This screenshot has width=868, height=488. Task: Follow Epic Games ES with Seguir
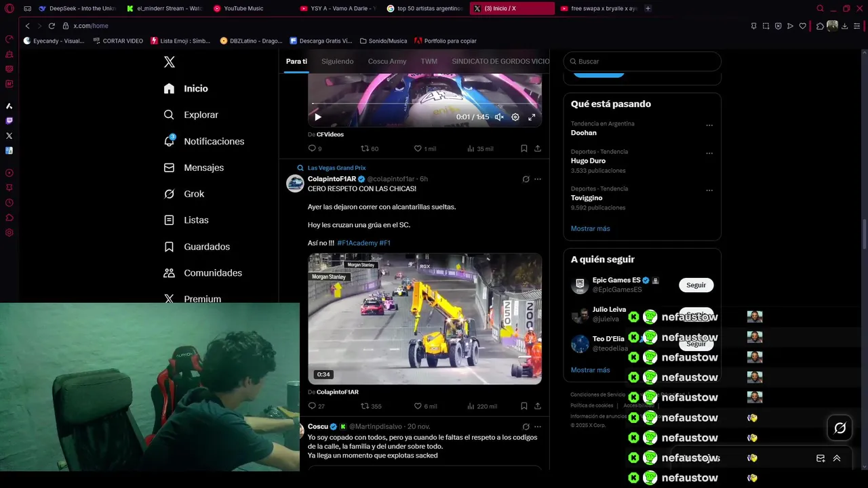[696, 285]
